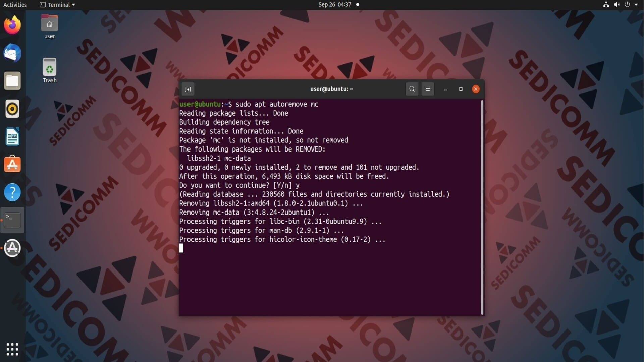The width and height of the screenshot is (644, 362).
Task: Open the Files manager in the dock
Action: [12, 81]
